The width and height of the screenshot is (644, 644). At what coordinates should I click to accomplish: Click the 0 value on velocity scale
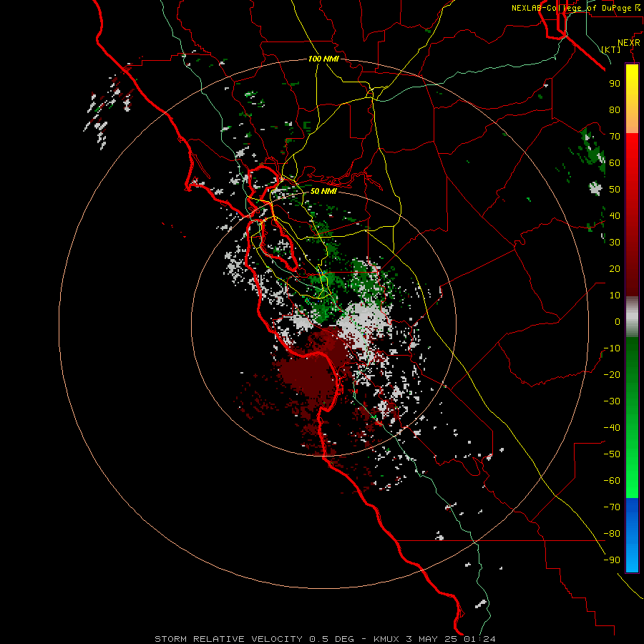(618, 321)
